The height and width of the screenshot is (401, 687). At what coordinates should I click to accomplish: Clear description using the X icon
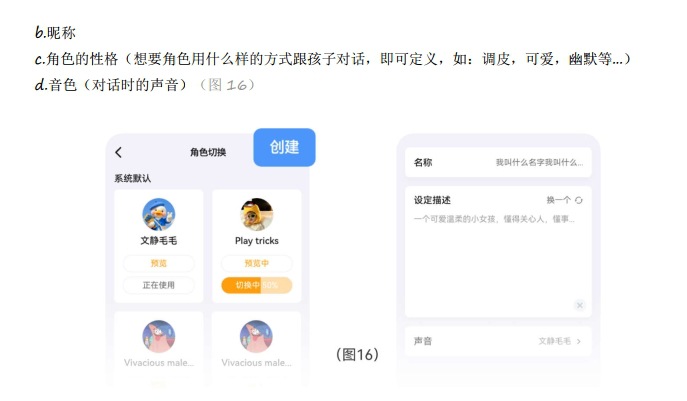(580, 305)
